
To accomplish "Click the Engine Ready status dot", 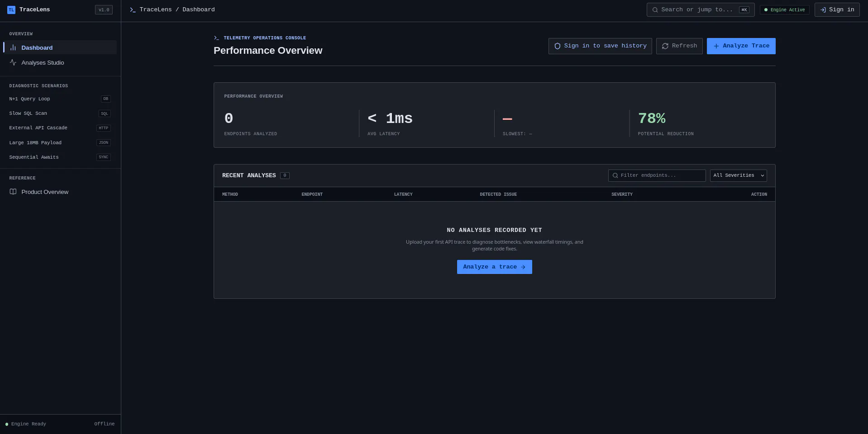I will pyautogui.click(x=7, y=425).
